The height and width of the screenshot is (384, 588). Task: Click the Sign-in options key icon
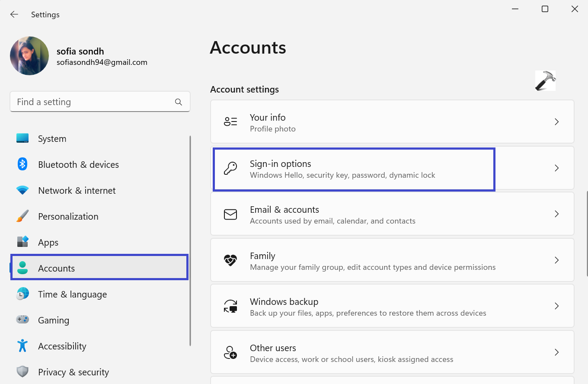[x=230, y=168]
